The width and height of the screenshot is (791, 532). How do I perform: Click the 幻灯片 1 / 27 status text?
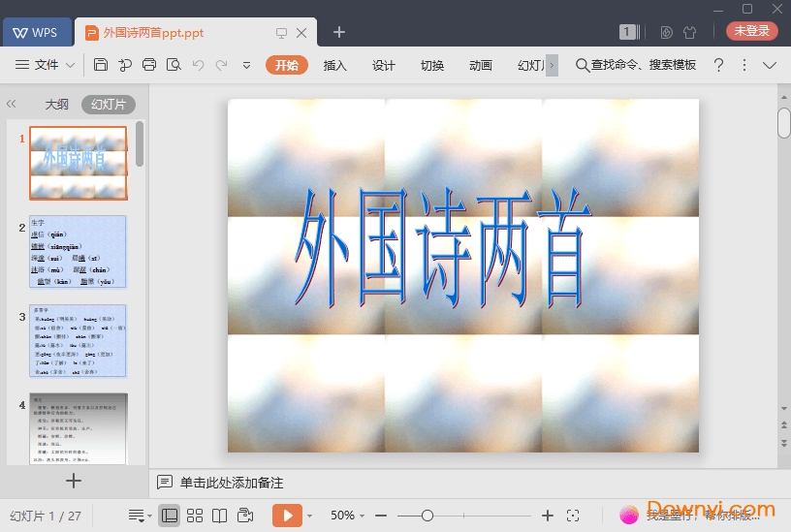pos(46,516)
